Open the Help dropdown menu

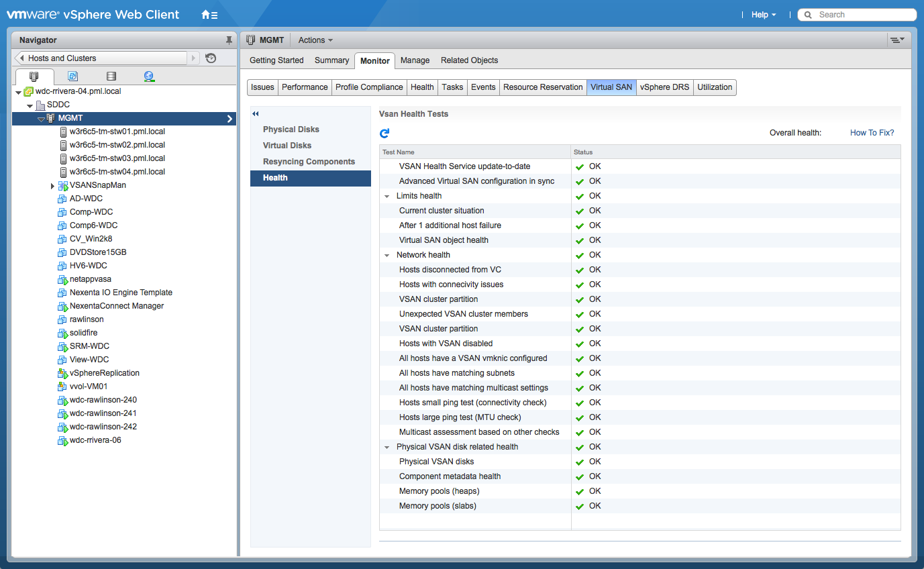click(x=764, y=15)
